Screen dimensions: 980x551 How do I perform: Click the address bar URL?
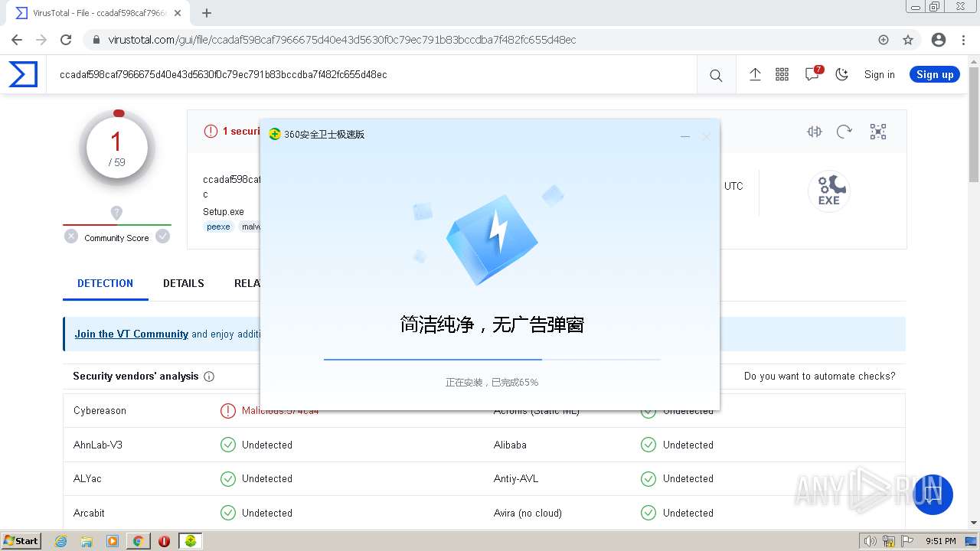341,40
